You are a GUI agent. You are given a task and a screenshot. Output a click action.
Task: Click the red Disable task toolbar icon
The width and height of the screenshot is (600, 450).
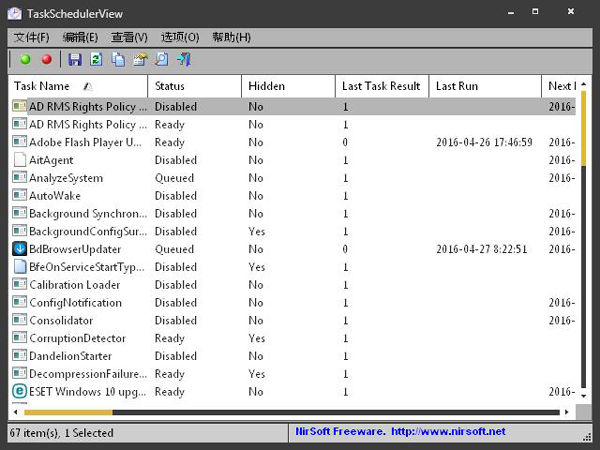47,59
